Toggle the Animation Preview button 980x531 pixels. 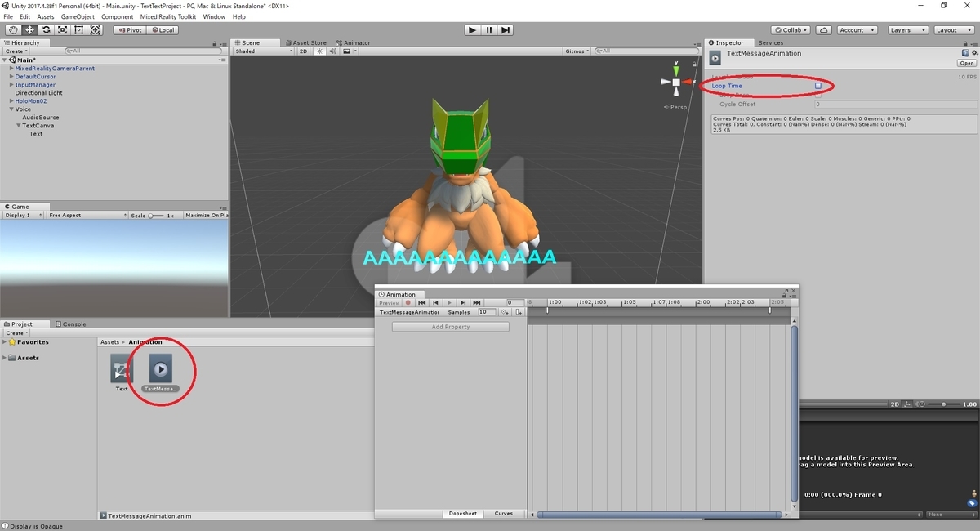click(389, 302)
